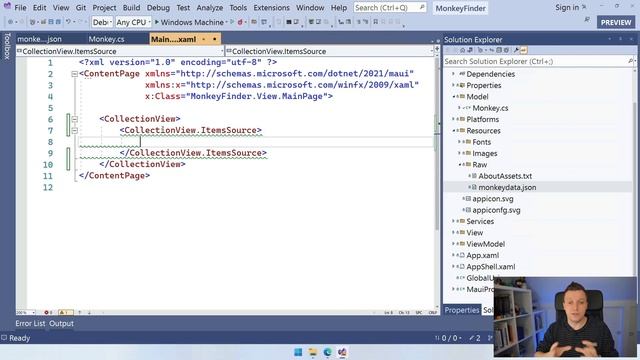Open the File menu
Image resolution: width=640 pixels, height=360 pixels.
(20, 8)
